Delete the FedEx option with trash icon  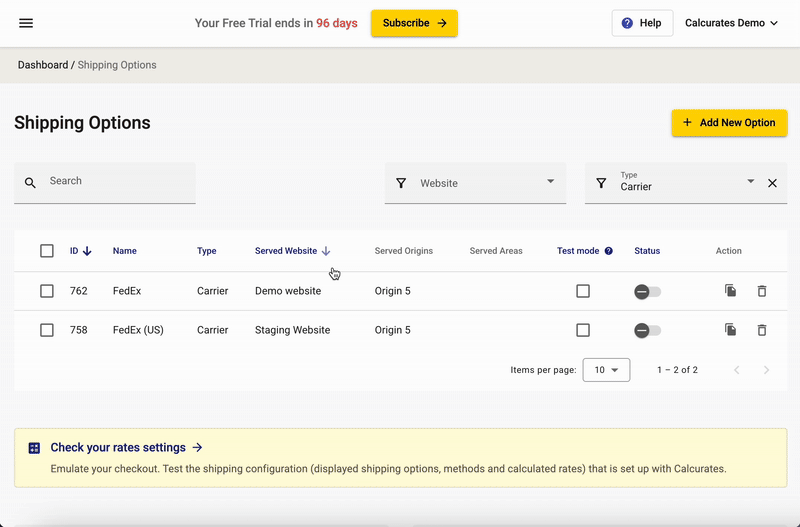(x=762, y=291)
